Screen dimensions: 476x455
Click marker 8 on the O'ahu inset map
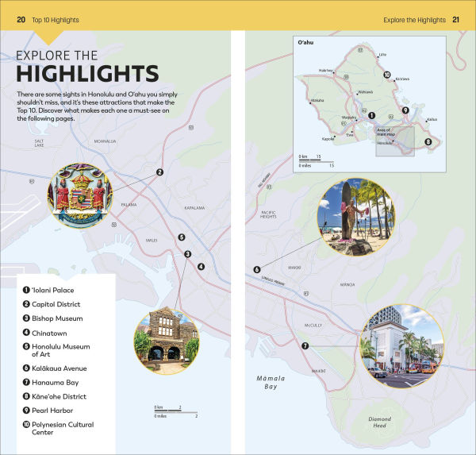(428, 142)
